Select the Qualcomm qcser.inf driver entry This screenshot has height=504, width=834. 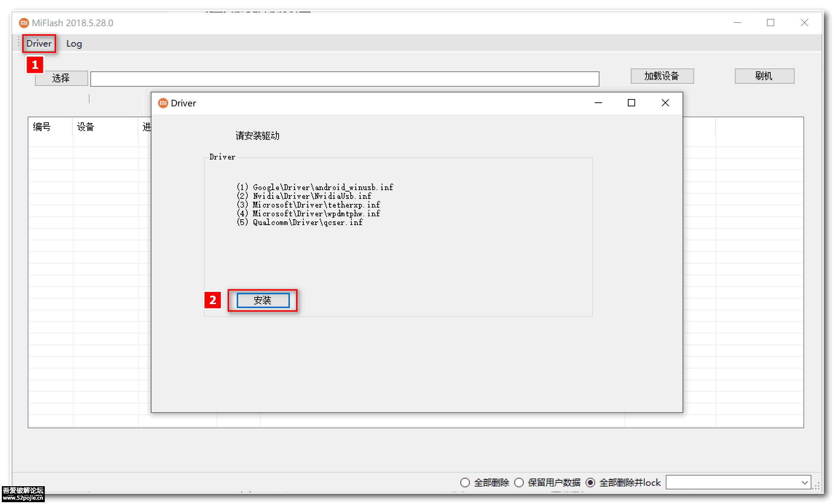(299, 222)
